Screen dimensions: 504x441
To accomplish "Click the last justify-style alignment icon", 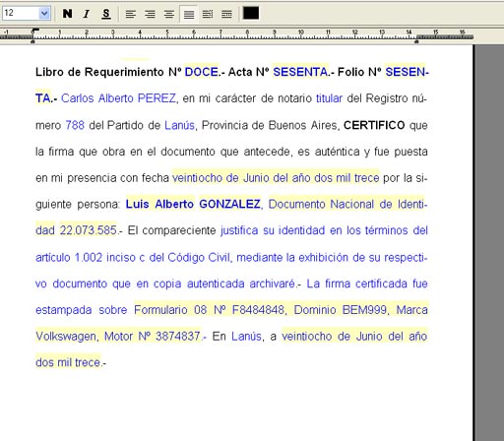I will coord(226,14).
